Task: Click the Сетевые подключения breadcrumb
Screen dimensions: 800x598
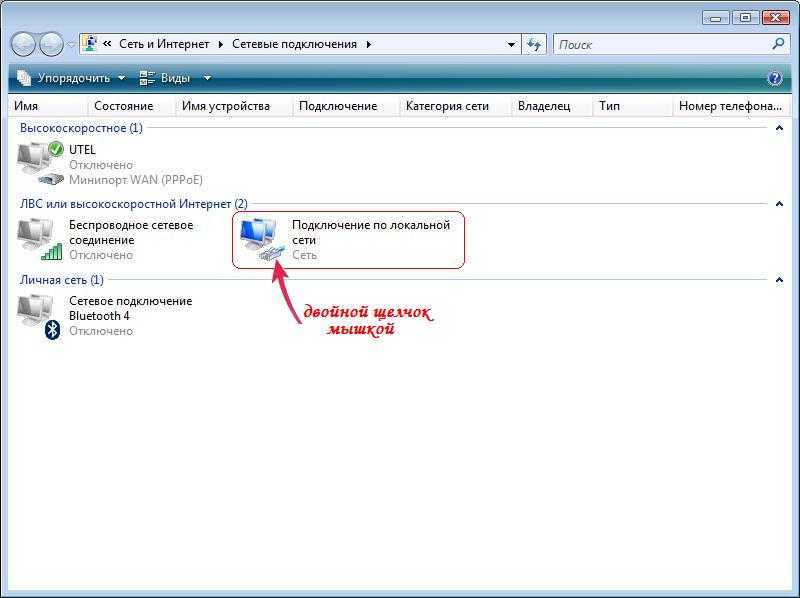Action: coord(294,44)
